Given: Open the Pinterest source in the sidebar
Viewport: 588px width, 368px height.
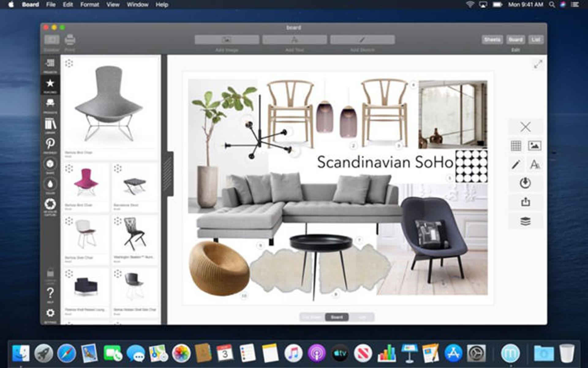Looking at the screenshot, I should click(50, 145).
